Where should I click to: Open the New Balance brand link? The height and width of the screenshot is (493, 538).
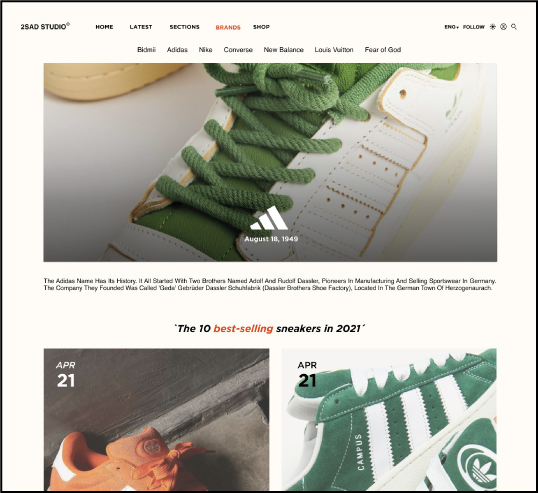(x=283, y=50)
